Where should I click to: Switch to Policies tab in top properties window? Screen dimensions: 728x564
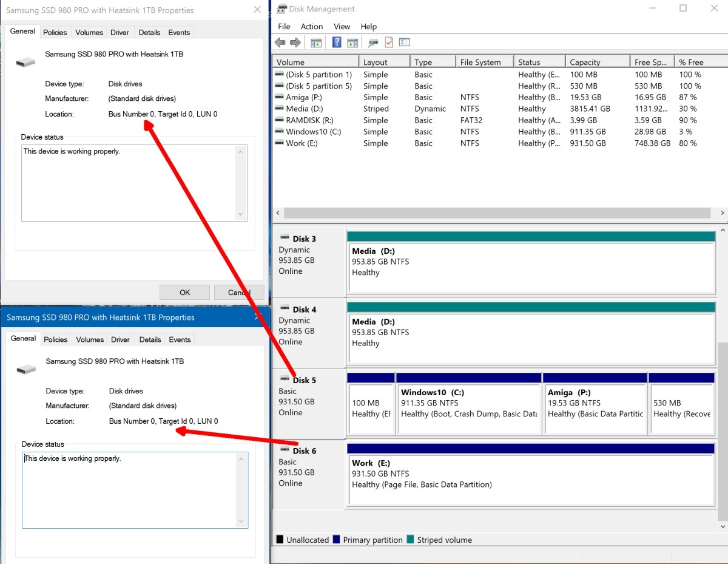[x=55, y=33]
